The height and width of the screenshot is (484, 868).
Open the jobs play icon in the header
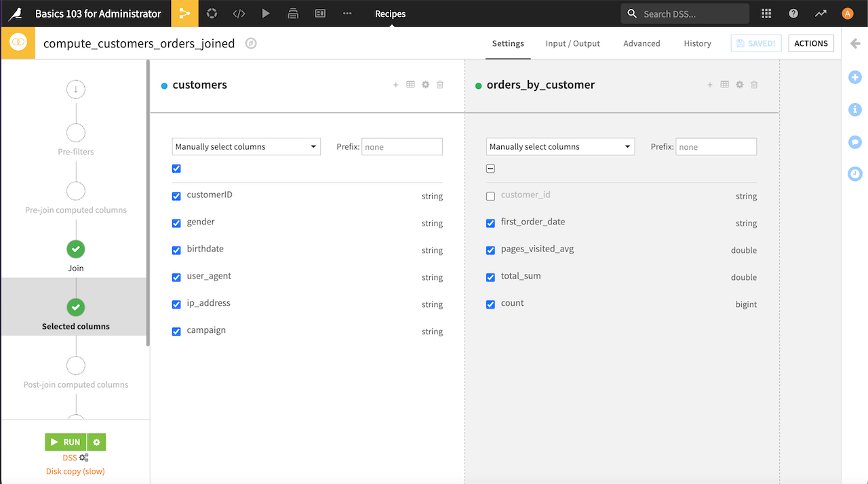point(266,14)
